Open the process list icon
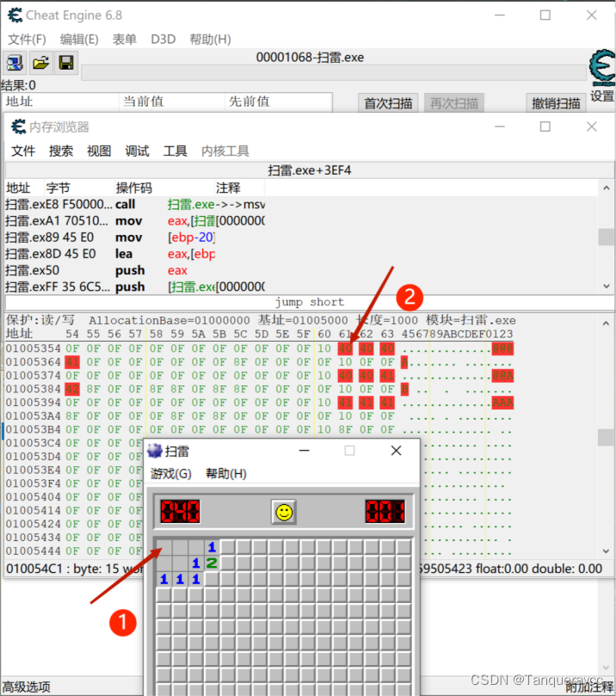The height and width of the screenshot is (696, 616). (15, 63)
